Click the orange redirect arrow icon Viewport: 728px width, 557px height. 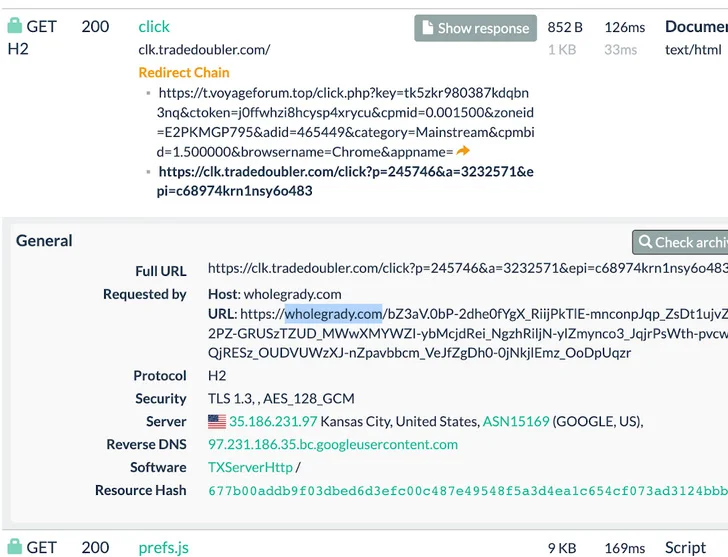point(463,151)
